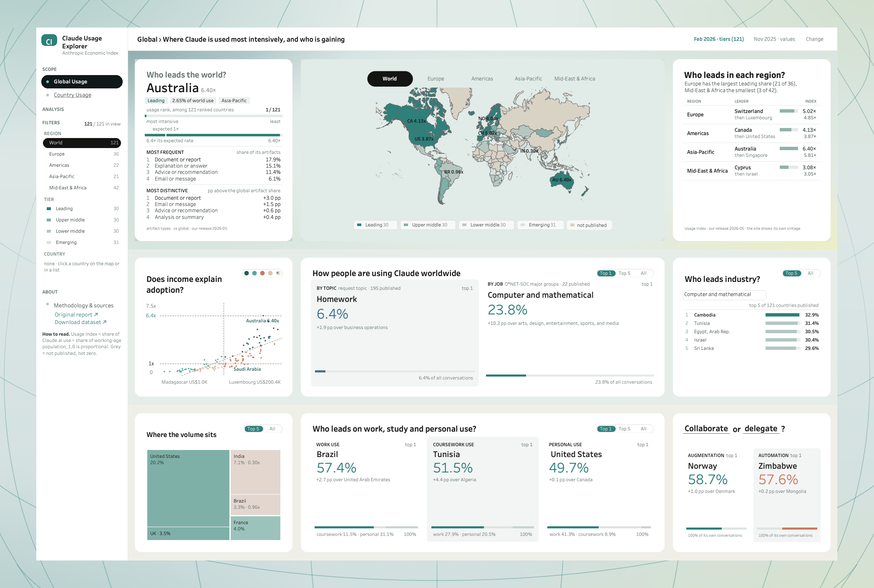
Task: Click the US 3.87x label on map
Action: pos(424,139)
